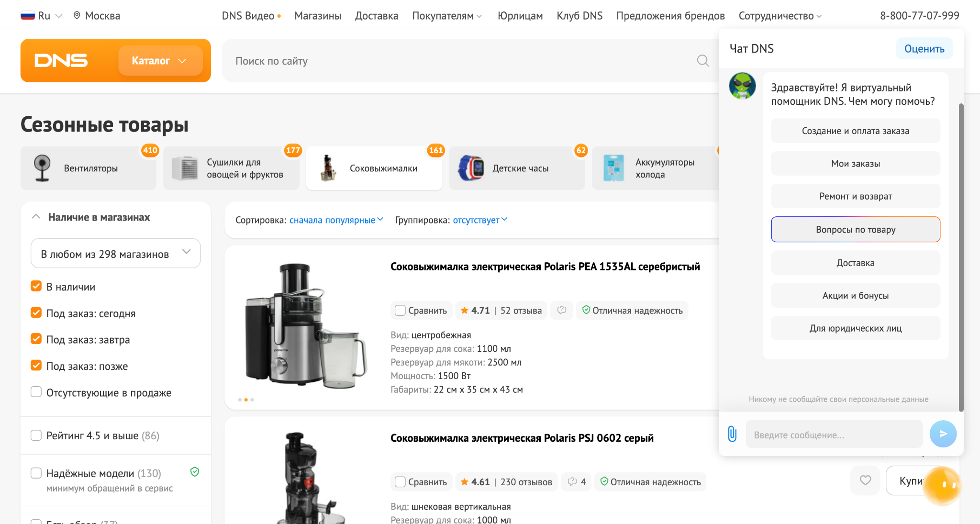The height and width of the screenshot is (524, 980).
Task: Enable Отсутствующие в продаже checkbox
Action: (36, 392)
